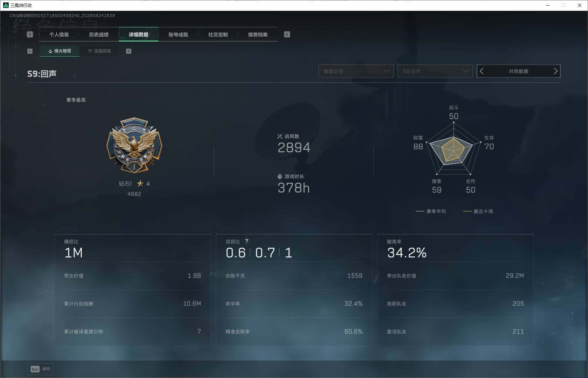Click the 击败干员 value 1559
Image resolution: width=588 pixels, height=378 pixels.
[355, 276]
